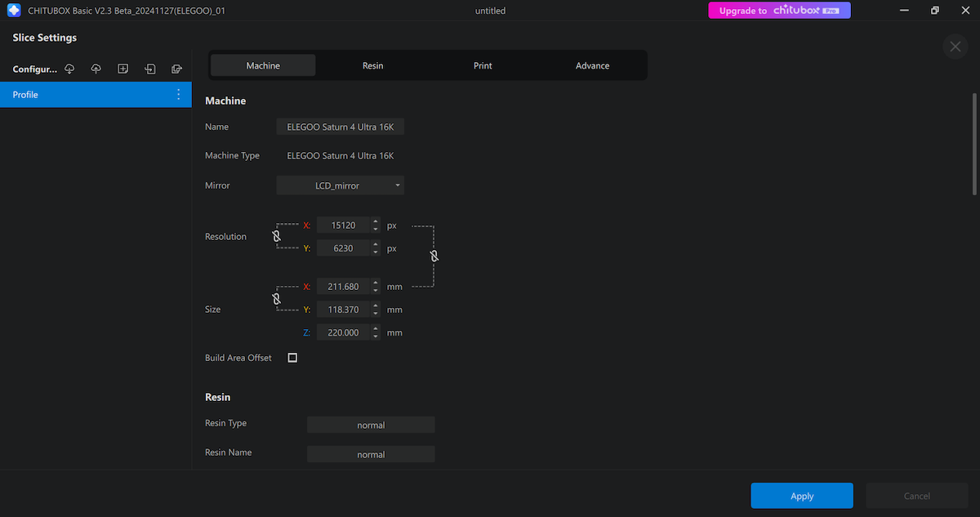Click the Slice Settings heading
This screenshot has width=980, height=517.
(45, 38)
